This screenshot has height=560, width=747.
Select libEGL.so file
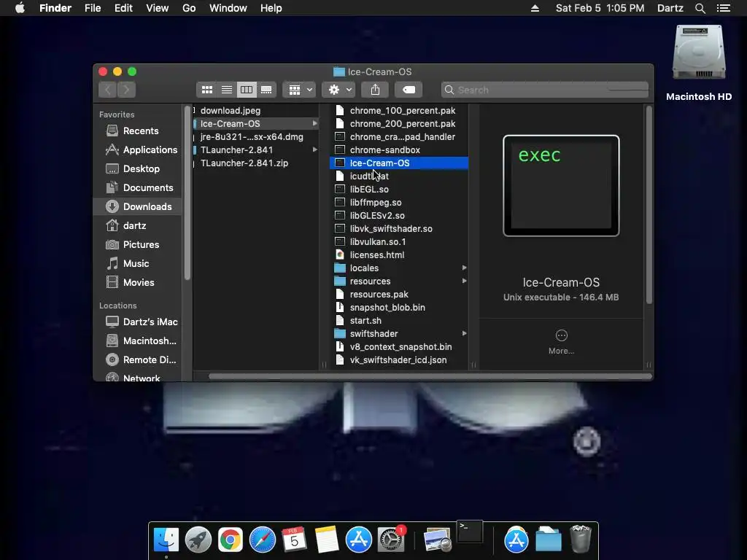pos(399,189)
